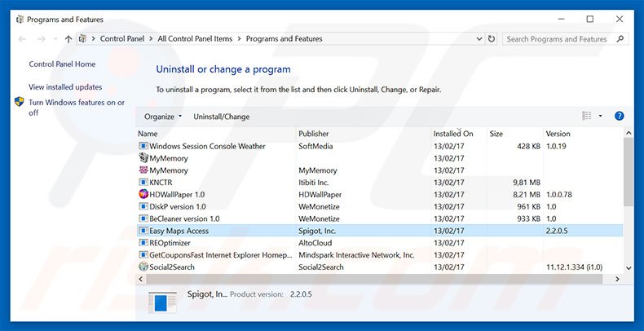Viewport: 644px width, 331px height.
Task: Open Control Panel Home link
Action: click(x=62, y=64)
